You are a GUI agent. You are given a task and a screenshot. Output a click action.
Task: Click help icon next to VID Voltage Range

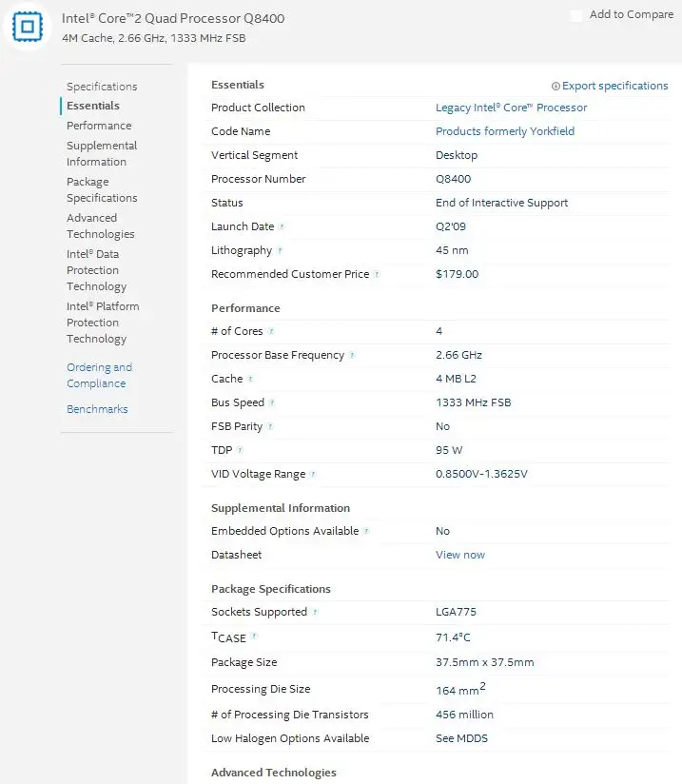pos(313,474)
